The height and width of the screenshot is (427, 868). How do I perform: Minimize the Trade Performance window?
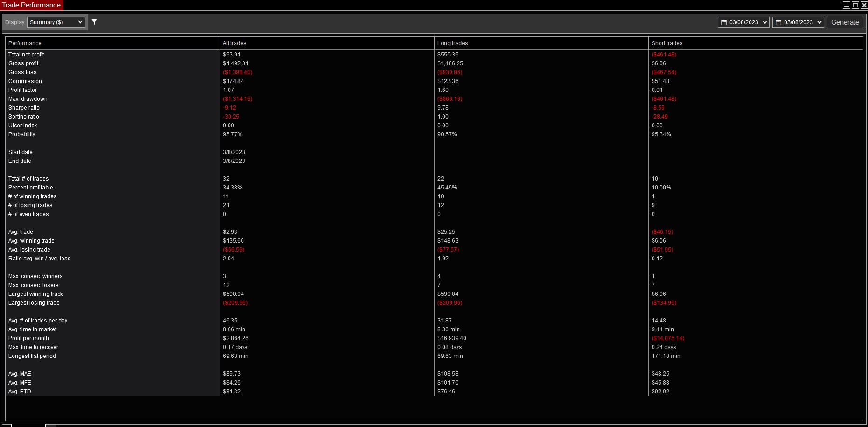[847, 5]
